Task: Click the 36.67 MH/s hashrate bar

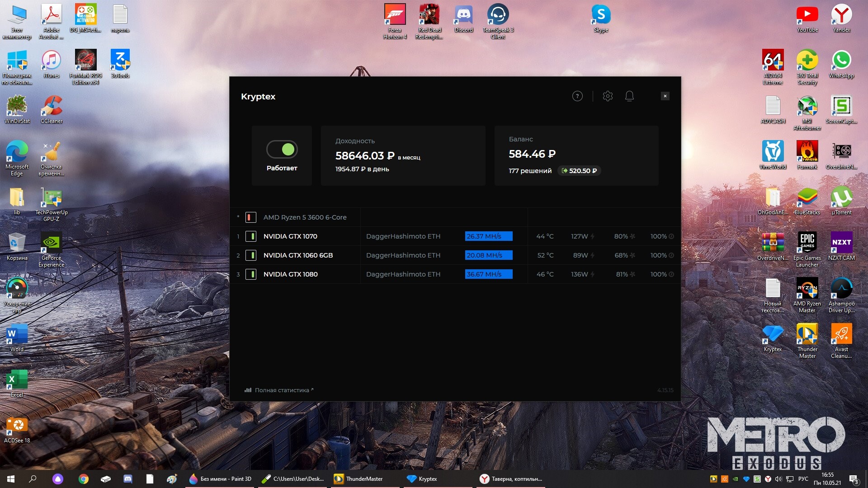Action: [489, 274]
